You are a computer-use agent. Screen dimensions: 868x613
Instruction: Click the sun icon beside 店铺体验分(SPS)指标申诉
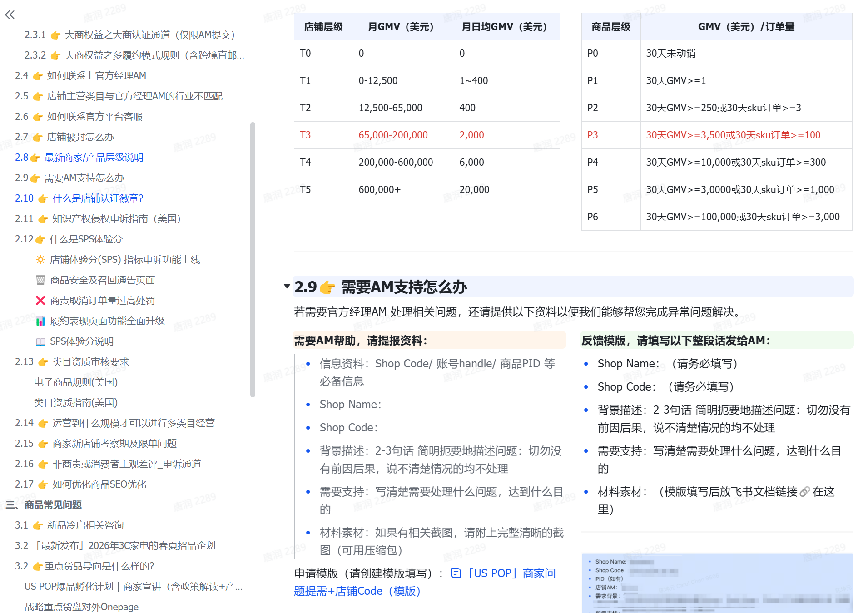pyautogui.click(x=40, y=260)
